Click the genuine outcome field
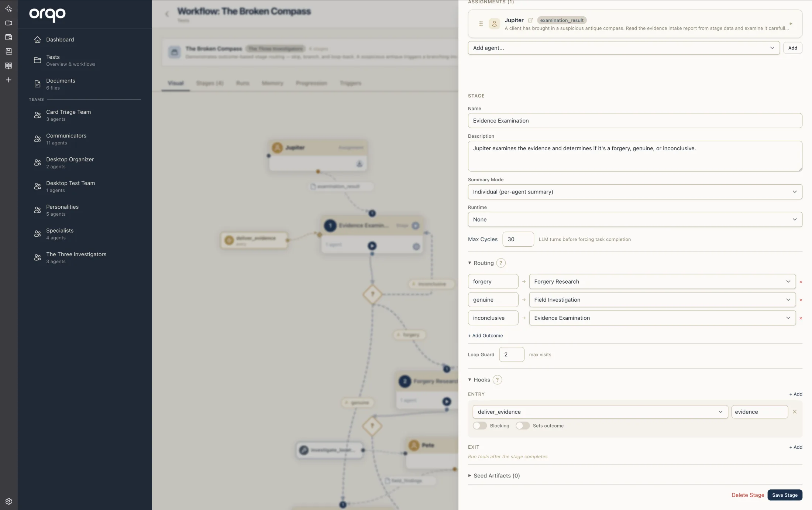812x510 pixels. (493, 300)
